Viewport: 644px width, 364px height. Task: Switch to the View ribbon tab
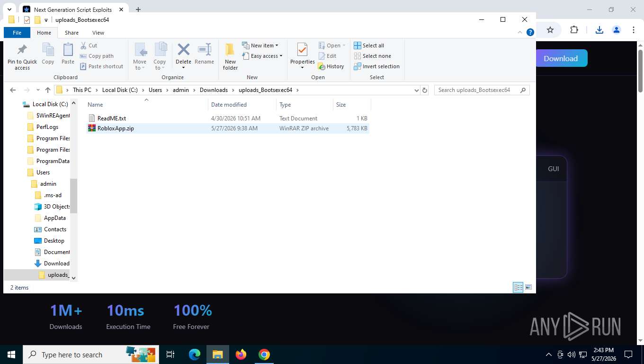[98, 33]
